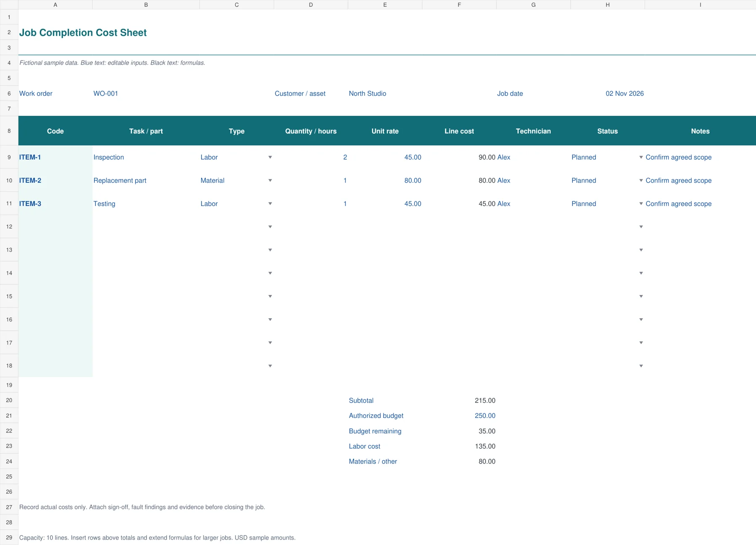Select the 80.00 unit rate for Replacement part
Image resolution: width=756 pixels, height=545 pixels.
(x=385, y=181)
